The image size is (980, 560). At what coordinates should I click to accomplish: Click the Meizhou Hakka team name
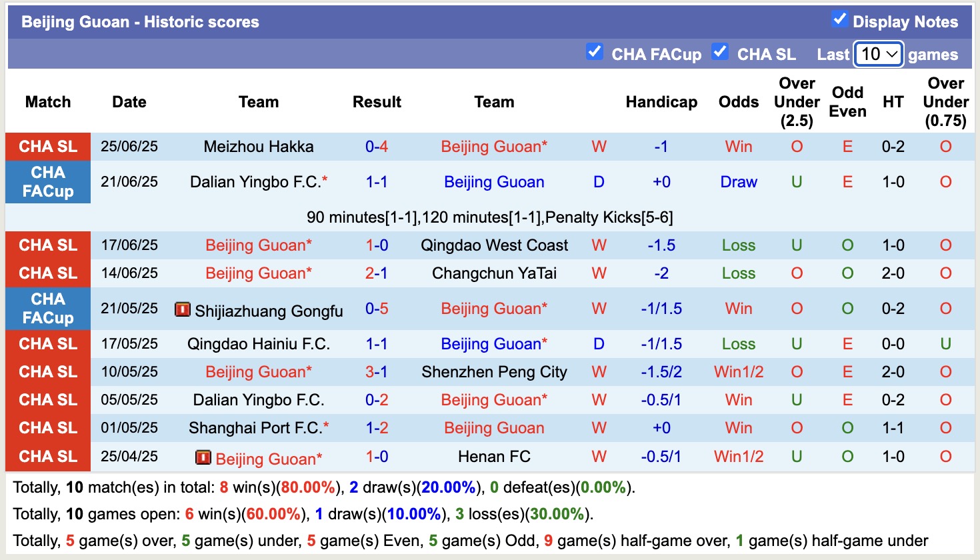(x=259, y=147)
